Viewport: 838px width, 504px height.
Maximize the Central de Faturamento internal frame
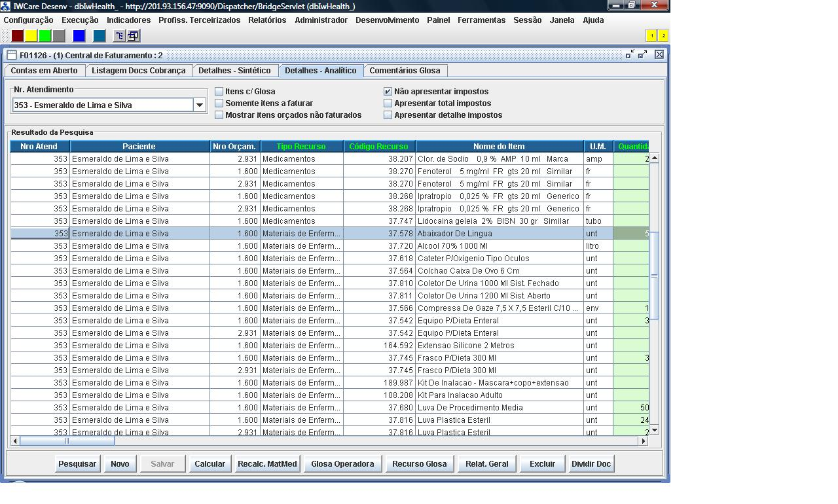(x=643, y=55)
